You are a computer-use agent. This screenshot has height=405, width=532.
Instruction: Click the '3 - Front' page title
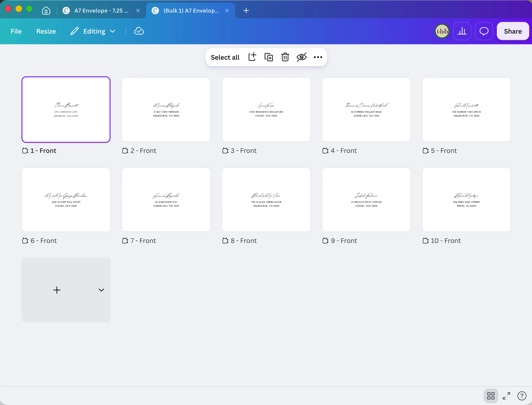pyautogui.click(x=243, y=151)
